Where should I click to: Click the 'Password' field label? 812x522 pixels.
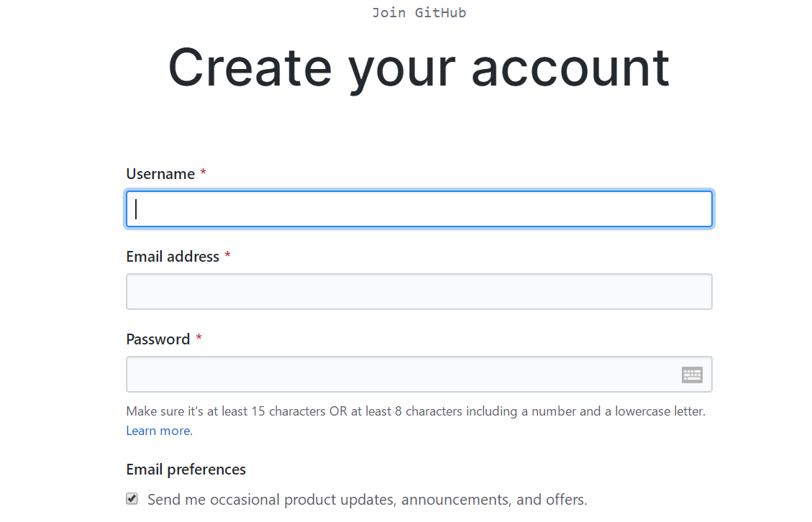[158, 339]
